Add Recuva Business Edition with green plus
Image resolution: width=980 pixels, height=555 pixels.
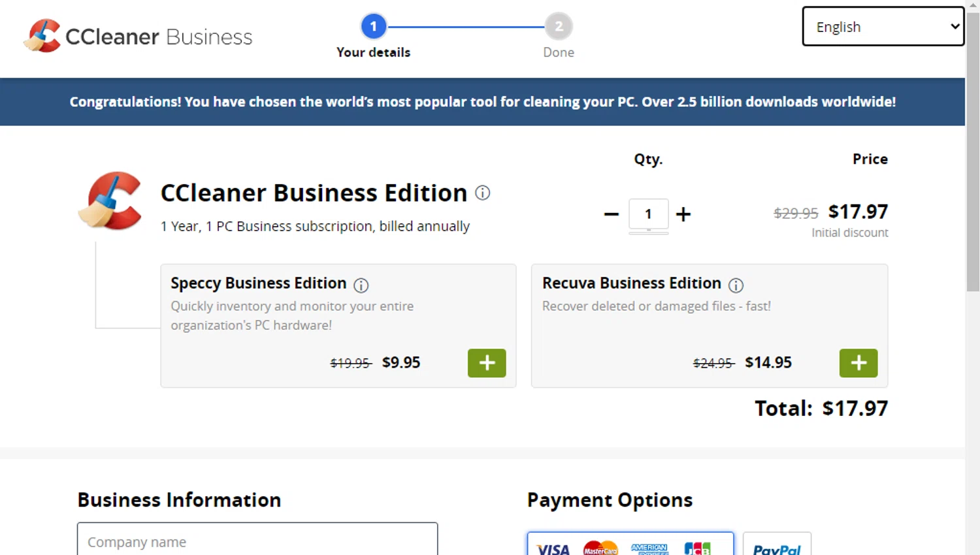(858, 363)
